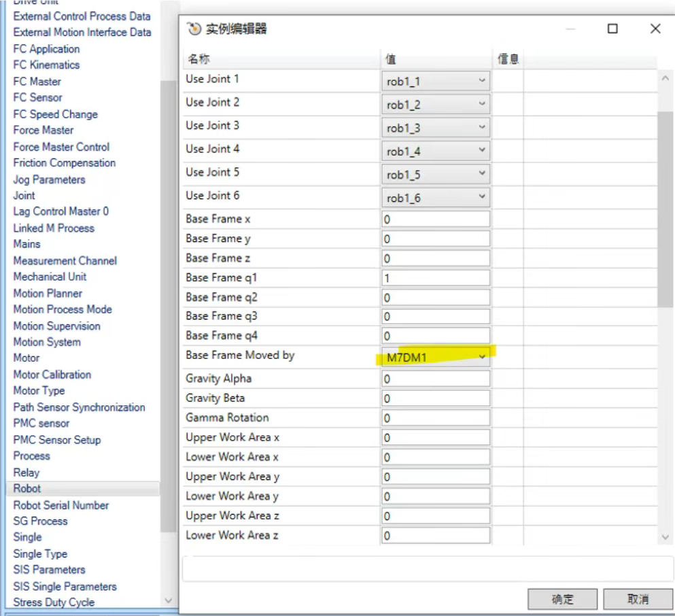Screen dimensions: 675x616
Task: Open the Base Frame Moved by dropdown
Action: pyautogui.click(x=482, y=357)
